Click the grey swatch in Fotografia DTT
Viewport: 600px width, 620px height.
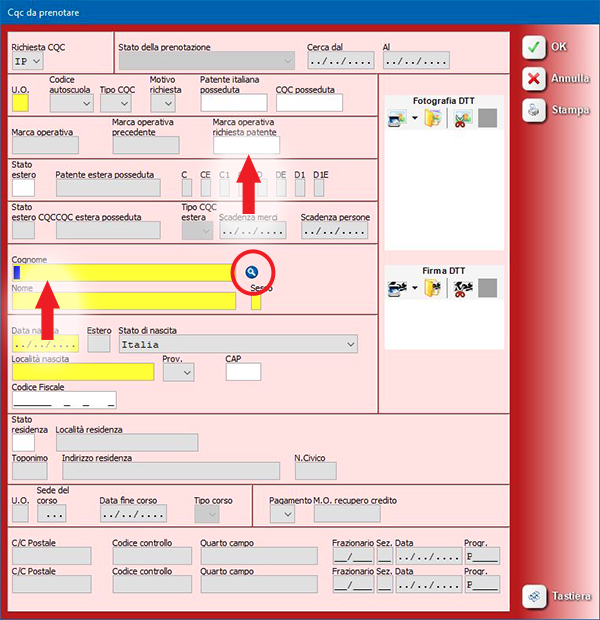487,120
